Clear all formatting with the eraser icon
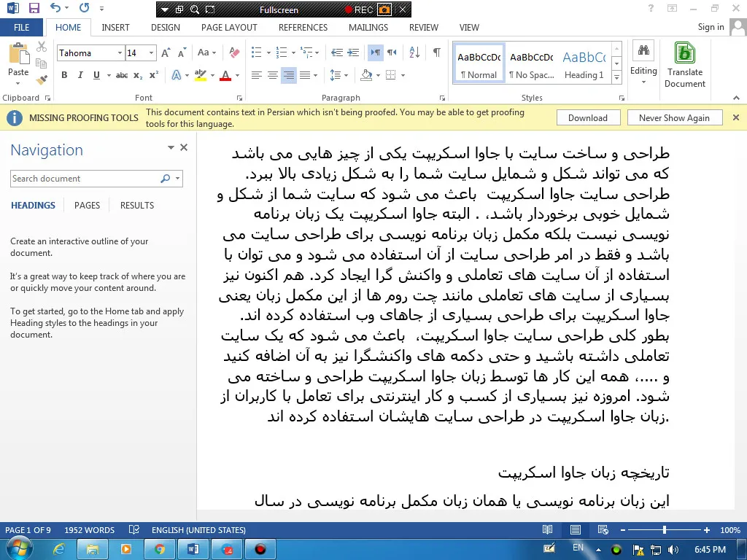The width and height of the screenshot is (747, 560). click(x=234, y=53)
